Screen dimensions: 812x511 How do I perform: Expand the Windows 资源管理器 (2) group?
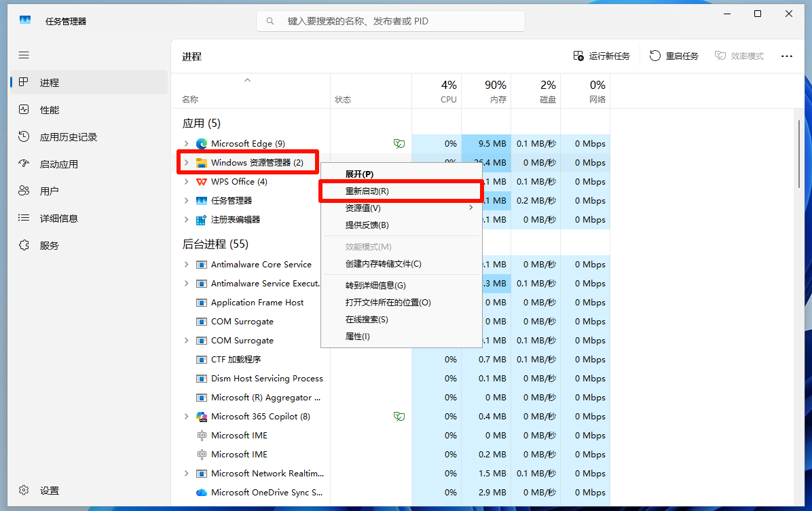[187, 163]
